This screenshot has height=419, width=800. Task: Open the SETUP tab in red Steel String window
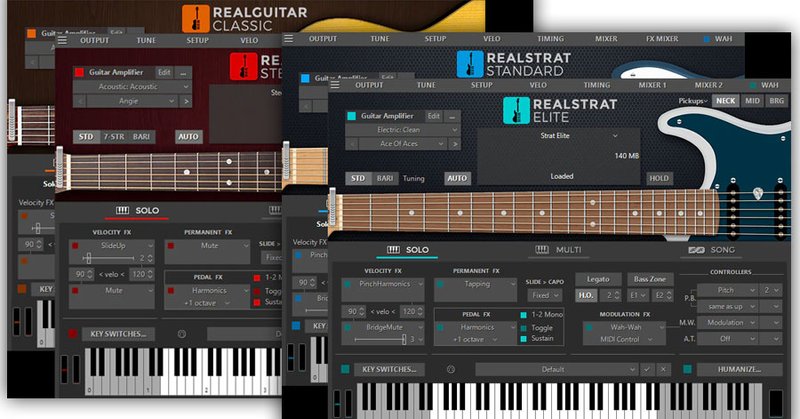point(197,40)
